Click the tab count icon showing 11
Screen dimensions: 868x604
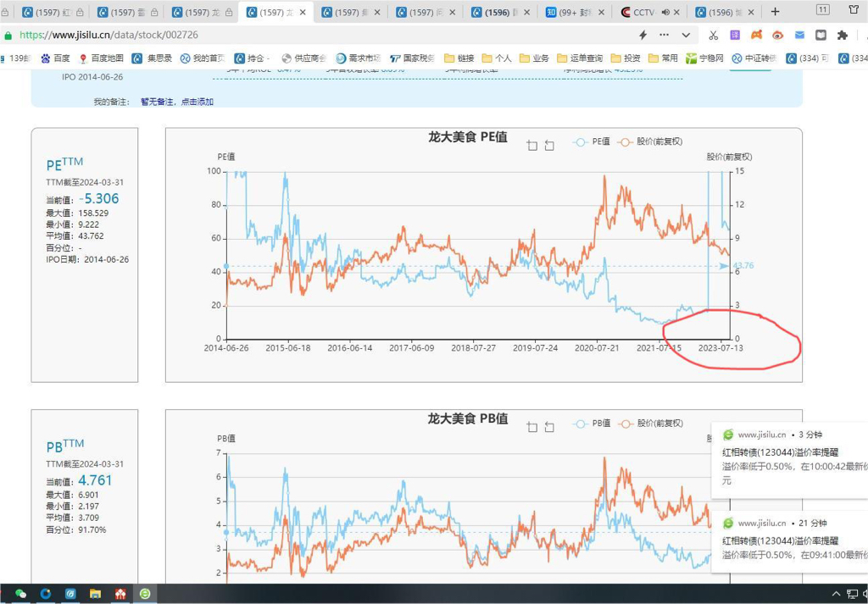click(x=822, y=9)
